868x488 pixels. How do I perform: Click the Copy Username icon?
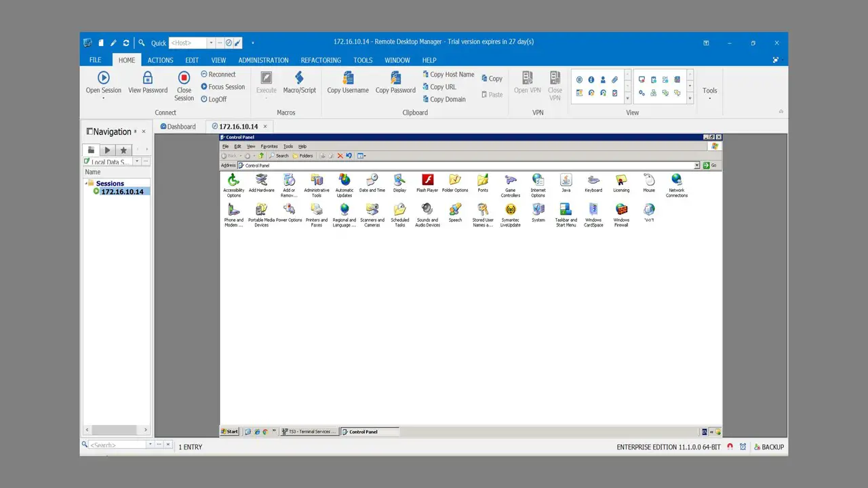pyautogui.click(x=348, y=78)
